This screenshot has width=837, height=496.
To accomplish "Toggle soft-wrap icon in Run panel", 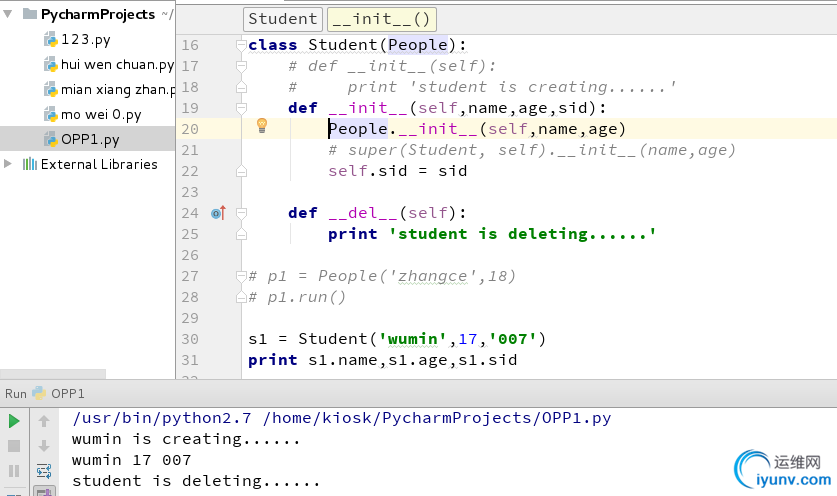I will (44, 470).
